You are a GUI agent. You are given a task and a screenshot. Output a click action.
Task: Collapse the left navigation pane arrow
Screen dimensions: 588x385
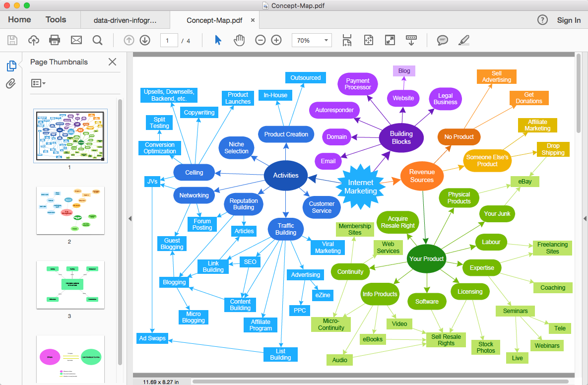coord(130,219)
